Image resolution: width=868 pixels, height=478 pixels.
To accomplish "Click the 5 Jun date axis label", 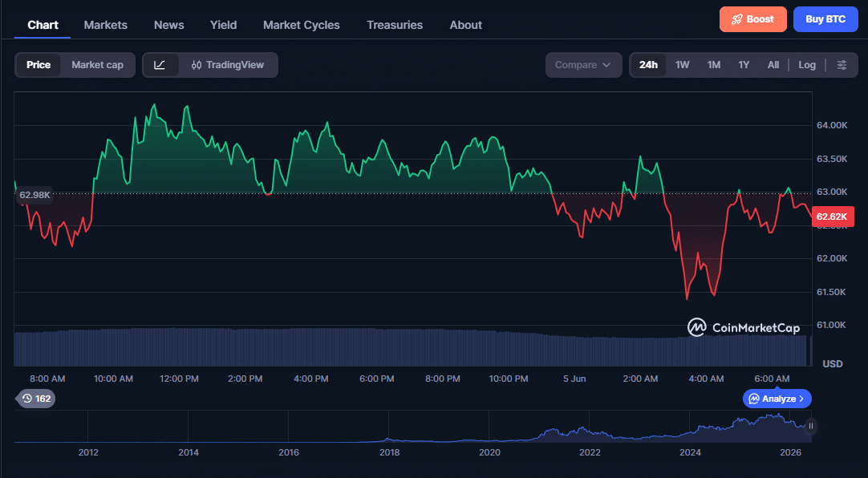I will [574, 379].
